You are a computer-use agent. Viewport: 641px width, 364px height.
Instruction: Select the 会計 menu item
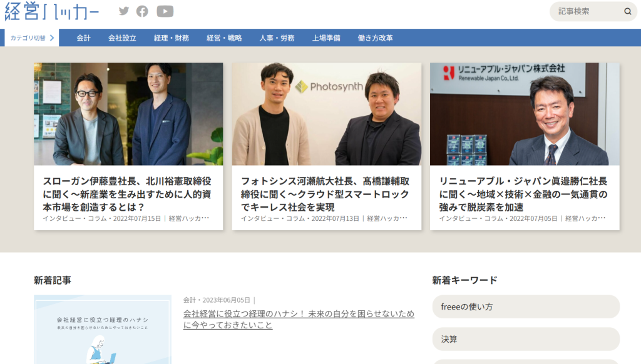pyautogui.click(x=84, y=38)
